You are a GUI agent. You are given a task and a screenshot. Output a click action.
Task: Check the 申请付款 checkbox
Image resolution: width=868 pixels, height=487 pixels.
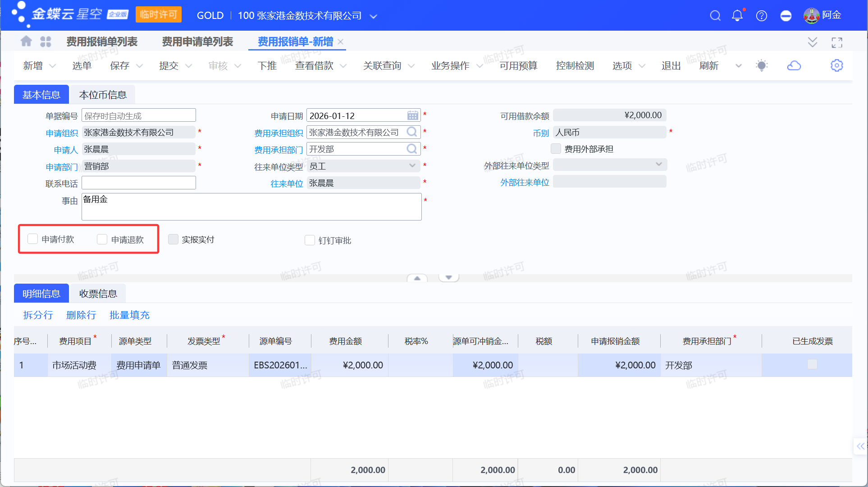[x=33, y=239]
